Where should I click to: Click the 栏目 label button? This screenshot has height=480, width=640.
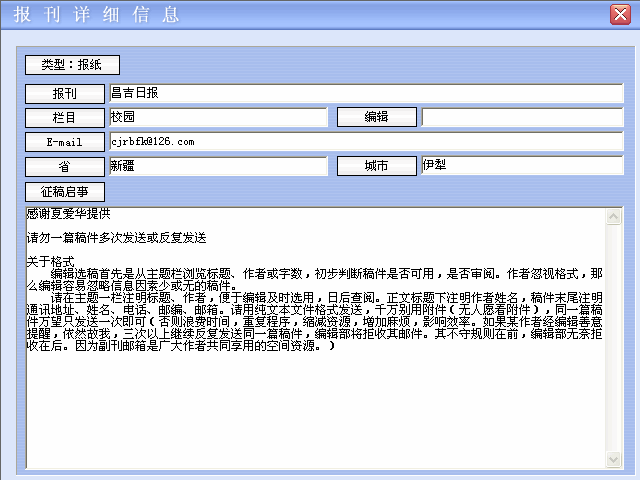pyautogui.click(x=65, y=118)
